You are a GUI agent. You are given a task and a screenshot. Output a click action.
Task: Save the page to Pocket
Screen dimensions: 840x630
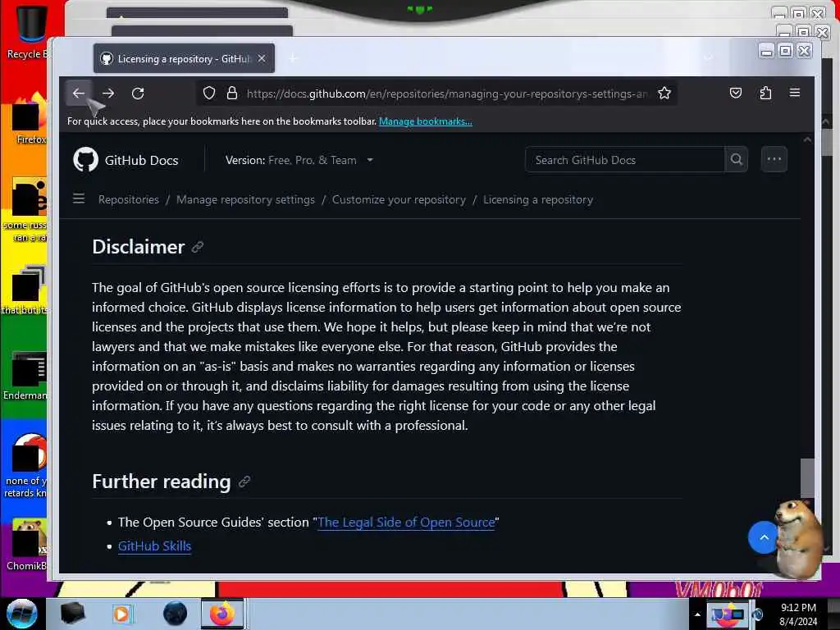click(736, 93)
